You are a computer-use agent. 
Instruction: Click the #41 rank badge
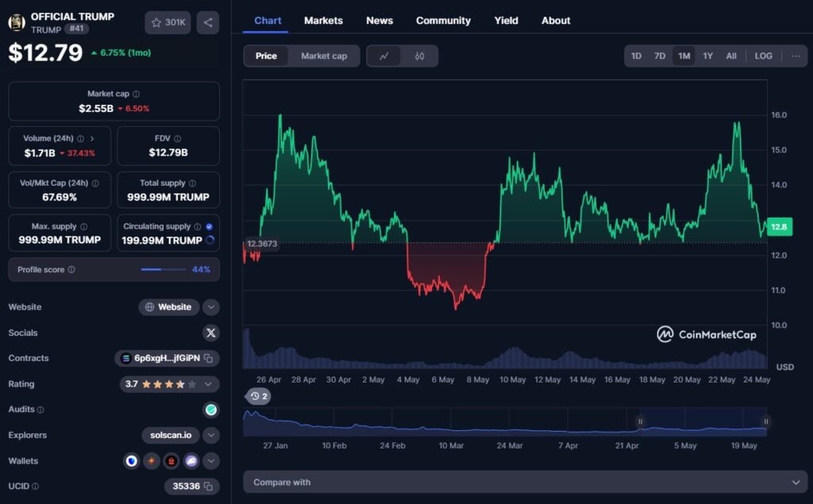tap(76, 29)
